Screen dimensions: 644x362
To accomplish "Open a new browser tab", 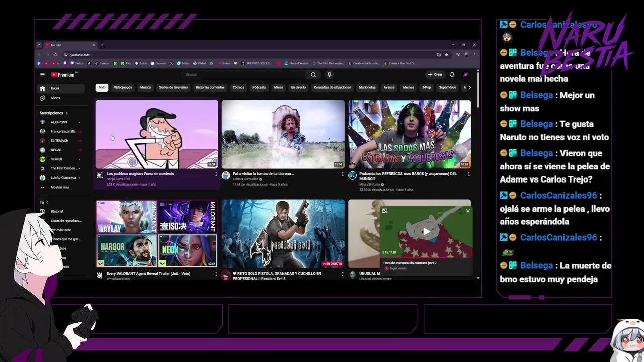I will pos(102,45).
